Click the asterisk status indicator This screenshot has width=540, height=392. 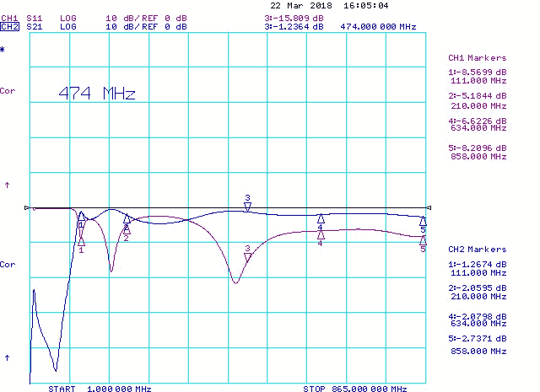(x=3, y=51)
